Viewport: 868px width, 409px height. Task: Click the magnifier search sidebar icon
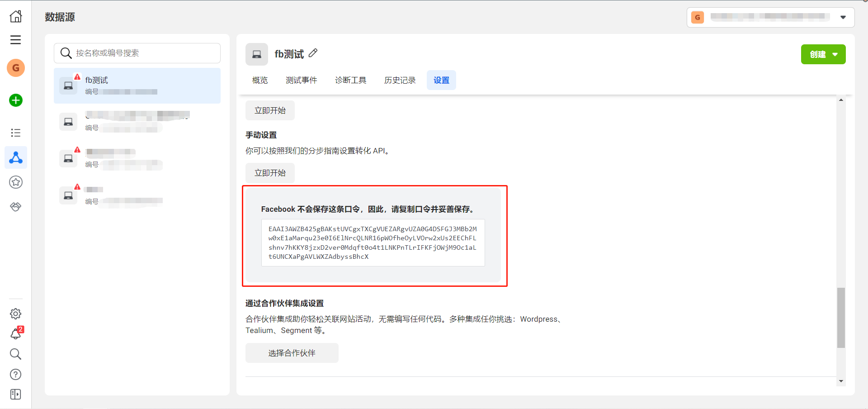16,354
